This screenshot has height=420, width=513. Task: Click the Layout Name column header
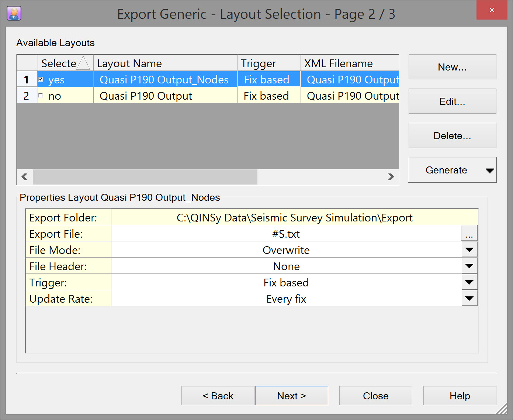pos(165,63)
